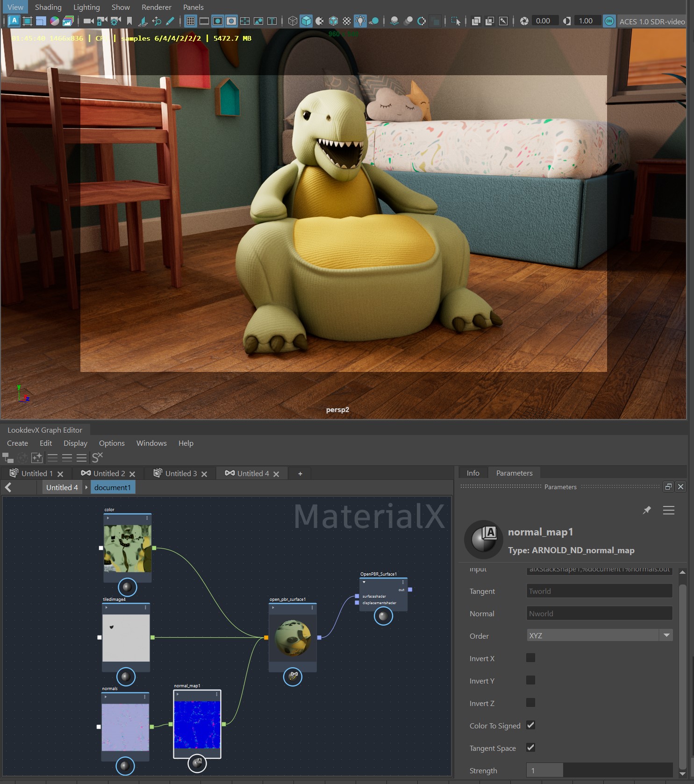Click the Normal input field
This screenshot has height=784, width=694.
pyautogui.click(x=599, y=613)
